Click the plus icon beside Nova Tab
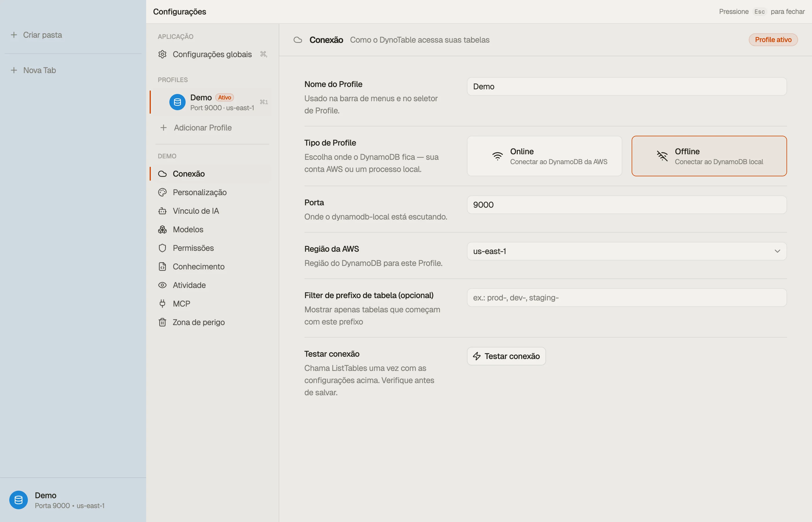 point(14,70)
